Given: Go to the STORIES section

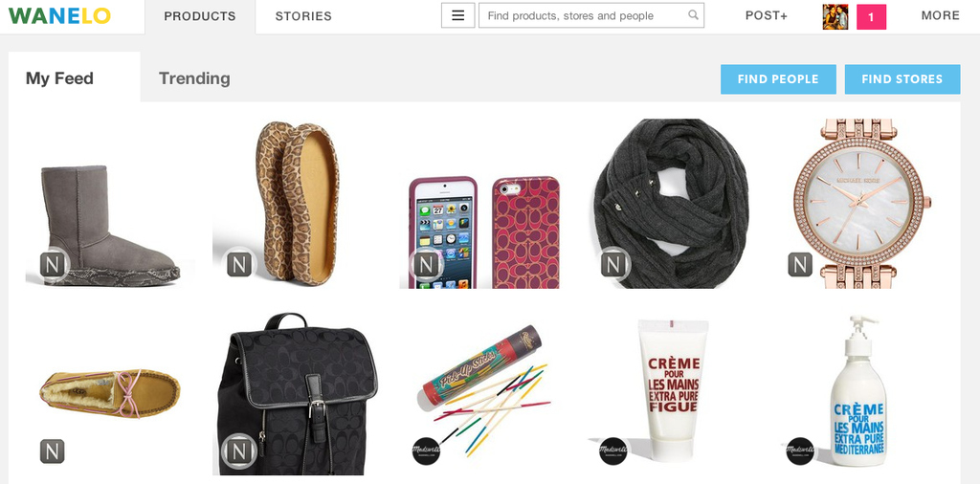Looking at the screenshot, I should click(x=303, y=16).
